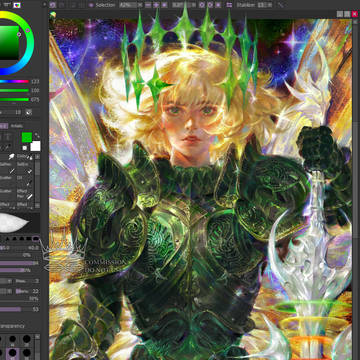Viewport: 360px width, 360px height.
Task: Adjust the saturation slider showing 100
Action: point(14,90)
